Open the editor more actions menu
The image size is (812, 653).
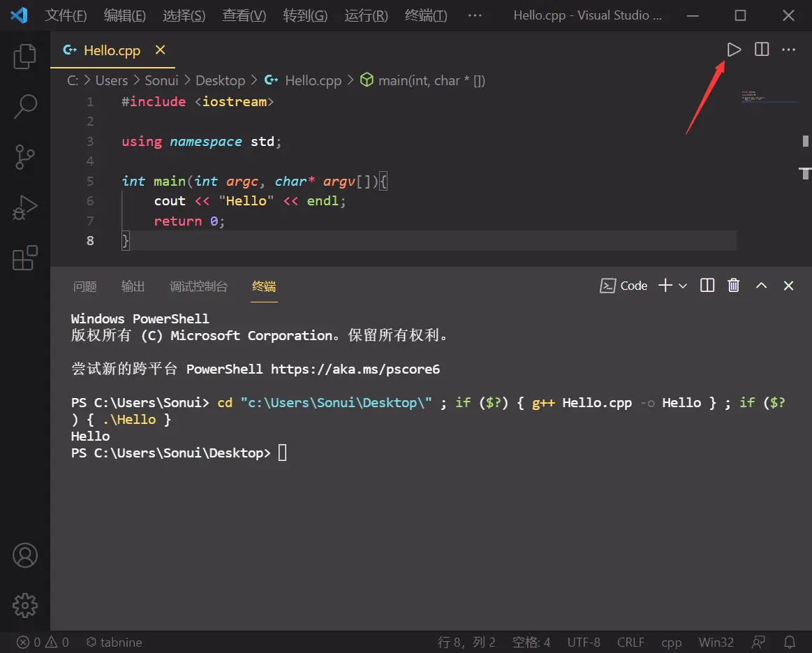(x=788, y=49)
